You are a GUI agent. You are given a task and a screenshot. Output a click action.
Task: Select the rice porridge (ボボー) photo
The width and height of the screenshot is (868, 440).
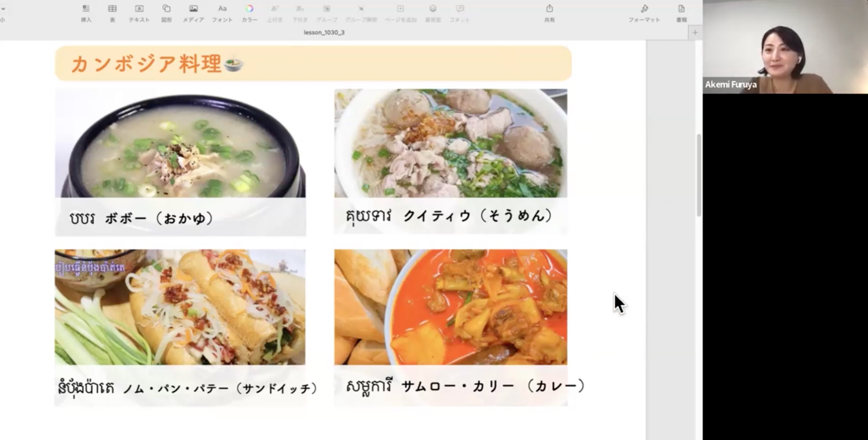[180, 144]
